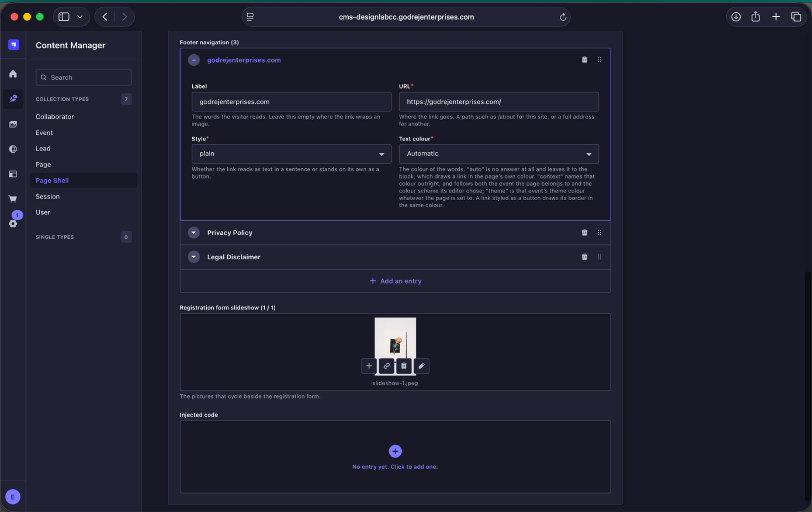
Task: Delete the Legal Disclaimer entry
Action: [x=584, y=257]
